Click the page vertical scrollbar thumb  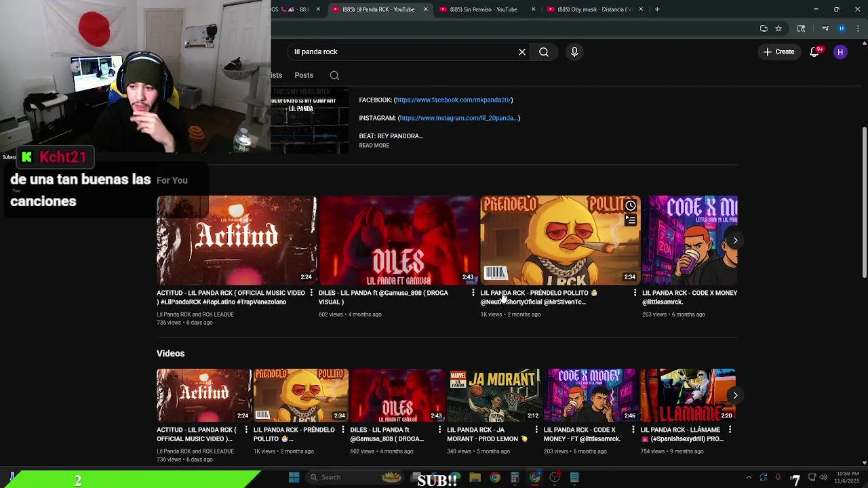864,202
